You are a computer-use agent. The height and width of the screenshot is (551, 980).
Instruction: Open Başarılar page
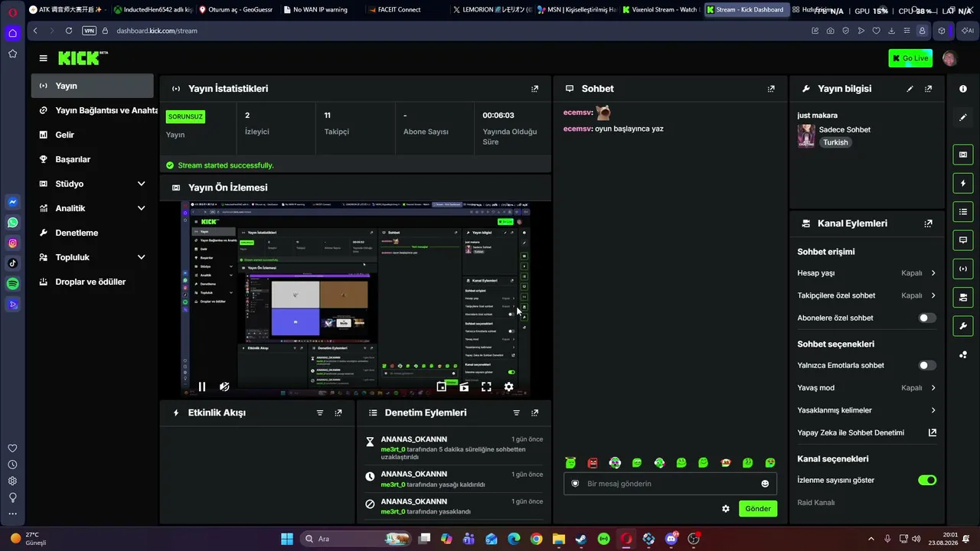click(93, 159)
